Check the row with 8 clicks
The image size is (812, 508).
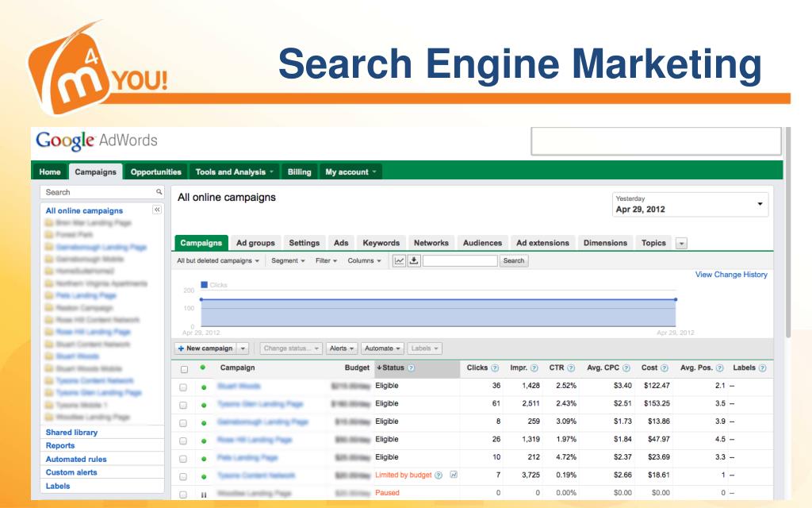[183, 423]
